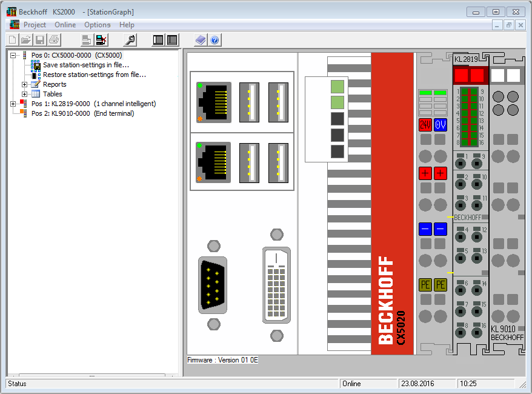Screen dimensions: 532x394
Task: Open the Options menu
Action: 98,25
